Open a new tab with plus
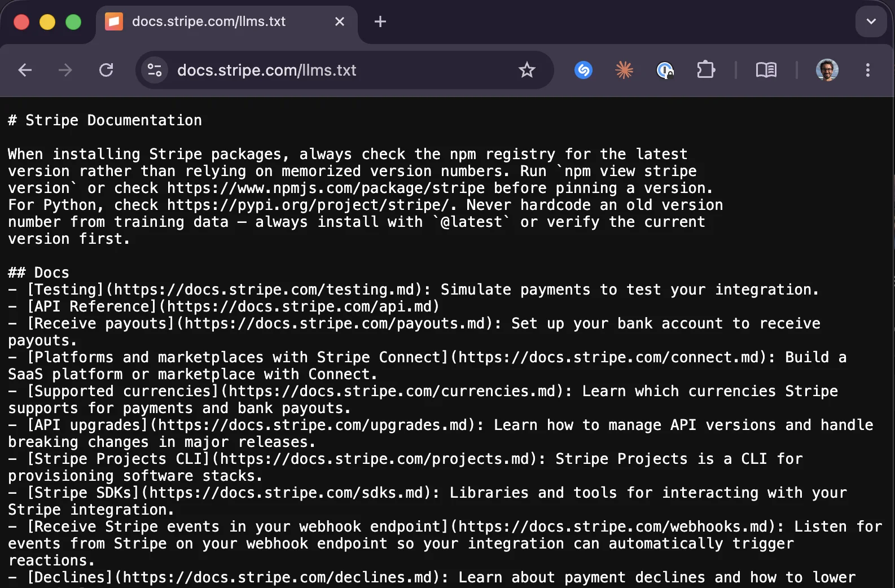Viewport: 895px width, 588px height. (x=380, y=21)
